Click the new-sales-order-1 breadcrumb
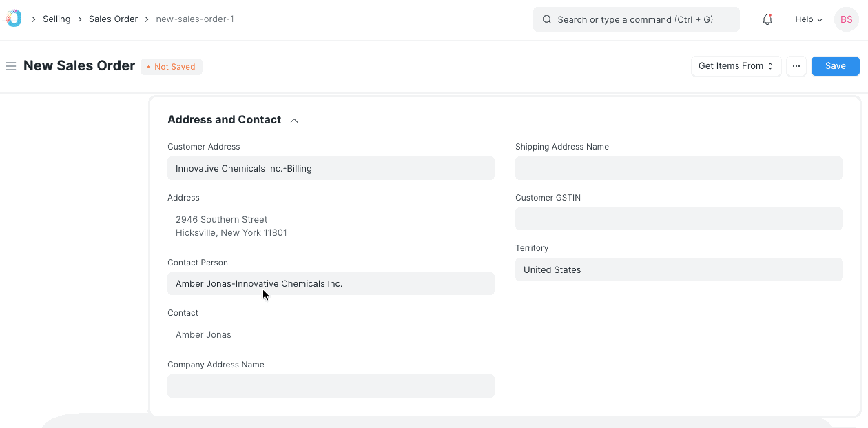This screenshot has height=428, width=868. (x=195, y=19)
